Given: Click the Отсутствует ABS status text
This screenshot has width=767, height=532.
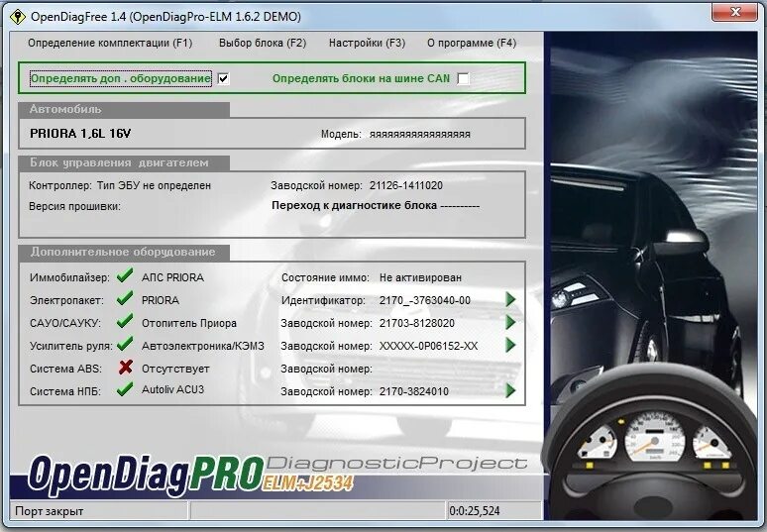Looking at the screenshot, I should pyautogui.click(x=175, y=369).
